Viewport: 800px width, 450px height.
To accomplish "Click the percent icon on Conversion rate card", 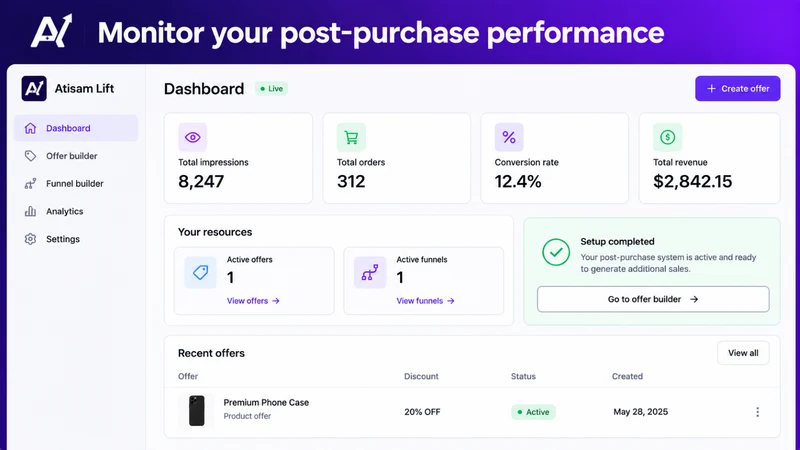I will [x=509, y=137].
